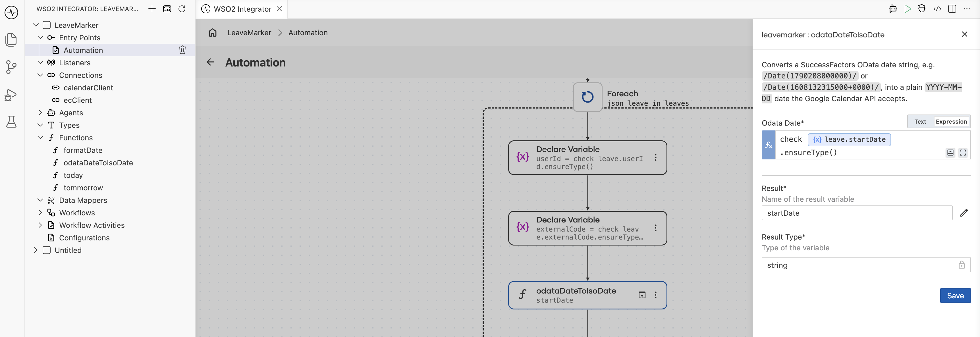Click the Foreach loop node

(x=587, y=97)
